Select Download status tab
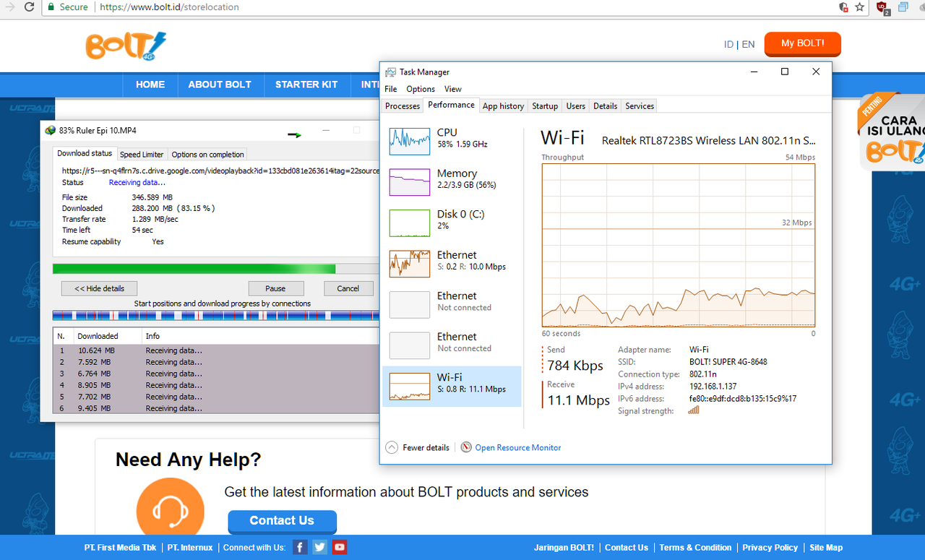 click(85, 153)
